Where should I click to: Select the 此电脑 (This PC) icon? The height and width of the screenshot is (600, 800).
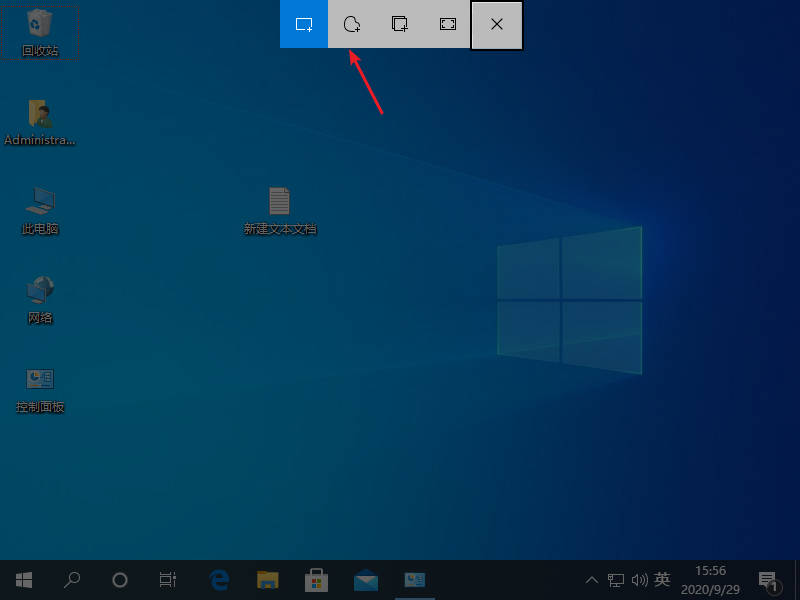point(40,210)
